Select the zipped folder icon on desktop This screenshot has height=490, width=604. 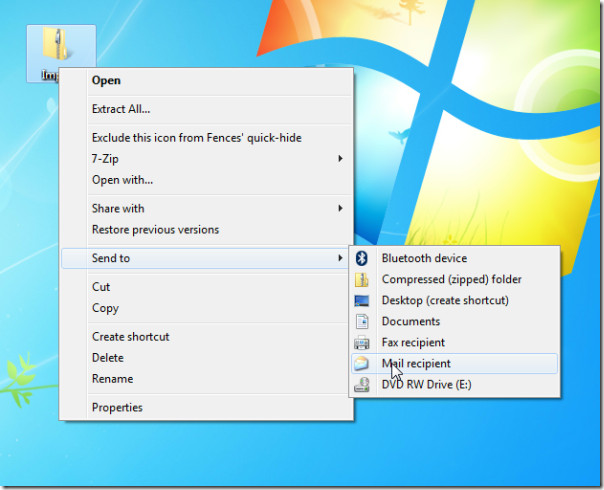coord(57,44)
